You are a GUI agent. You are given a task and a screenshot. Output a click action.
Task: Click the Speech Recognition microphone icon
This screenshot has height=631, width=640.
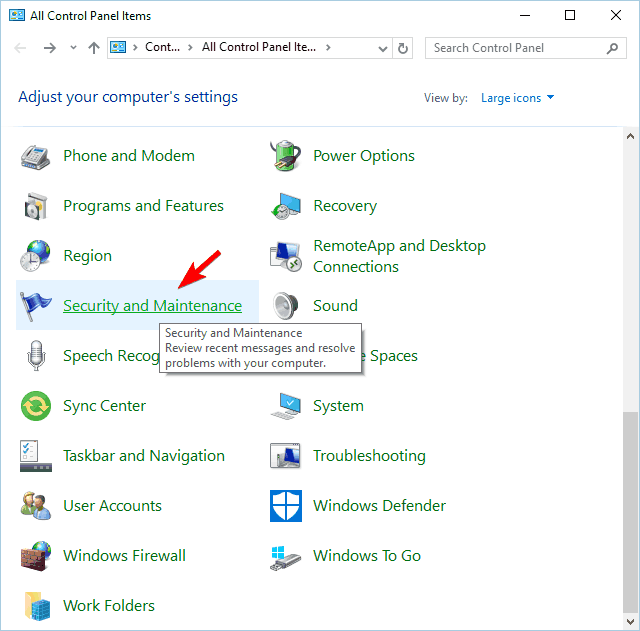tap(36, 355)
